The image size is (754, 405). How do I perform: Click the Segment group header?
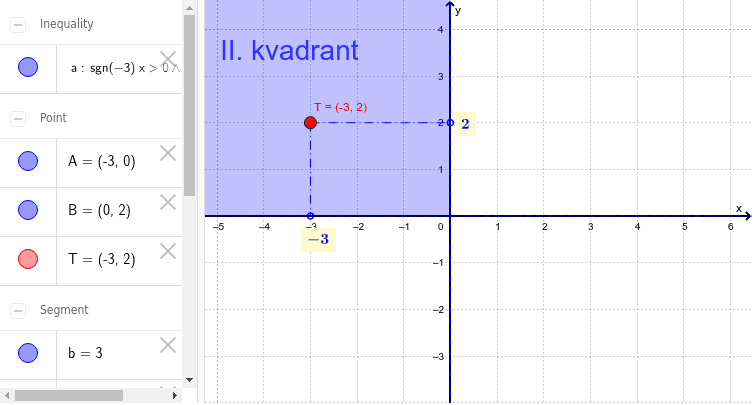(64, 310)
